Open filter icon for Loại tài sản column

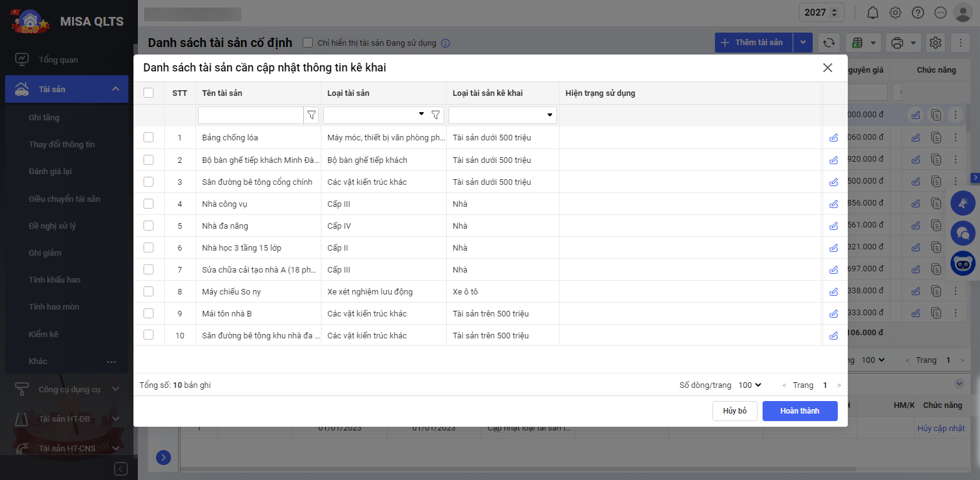click(435, 115)
